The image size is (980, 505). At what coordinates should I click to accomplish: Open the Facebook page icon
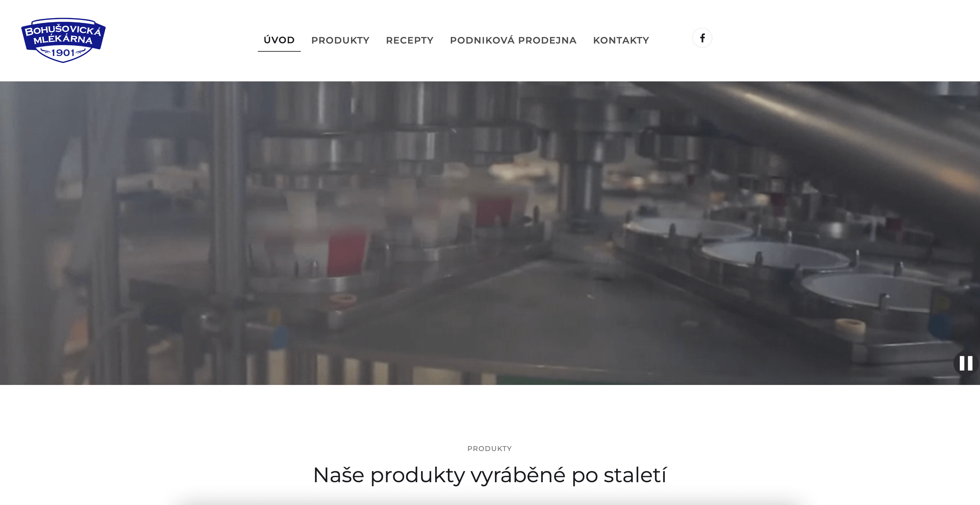[702, 38]
